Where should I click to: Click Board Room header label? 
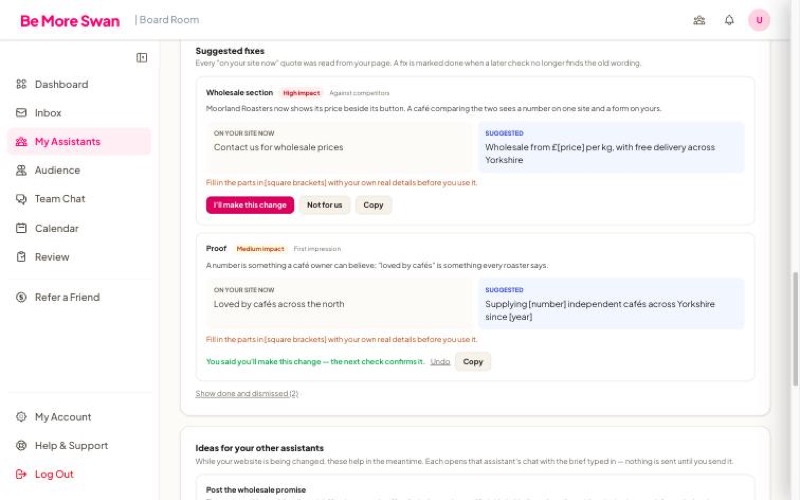point(167,20)
